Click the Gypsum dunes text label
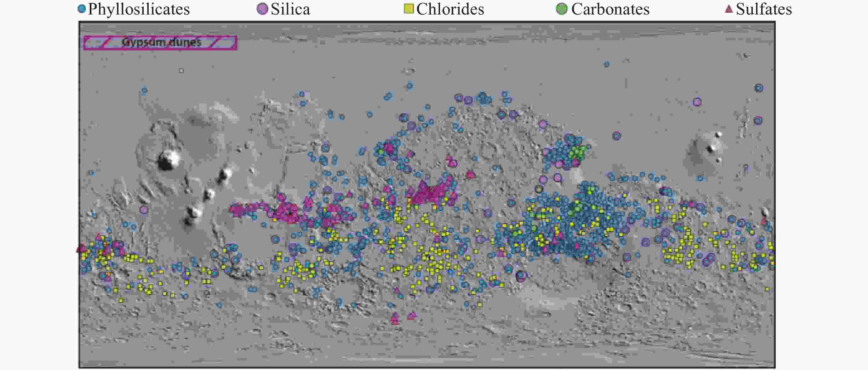This screenshot has height=370, width=868. point(161,42)
